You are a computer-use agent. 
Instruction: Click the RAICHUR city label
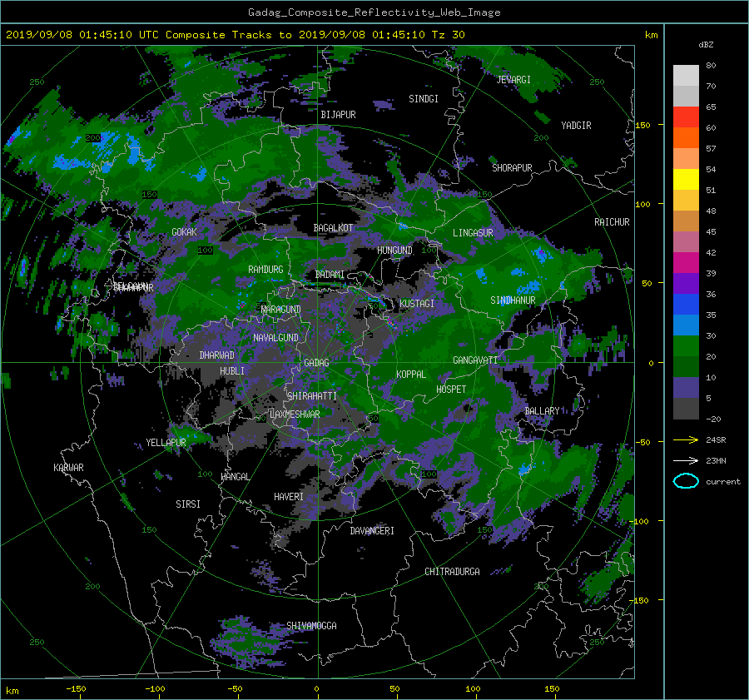[612, 222]
